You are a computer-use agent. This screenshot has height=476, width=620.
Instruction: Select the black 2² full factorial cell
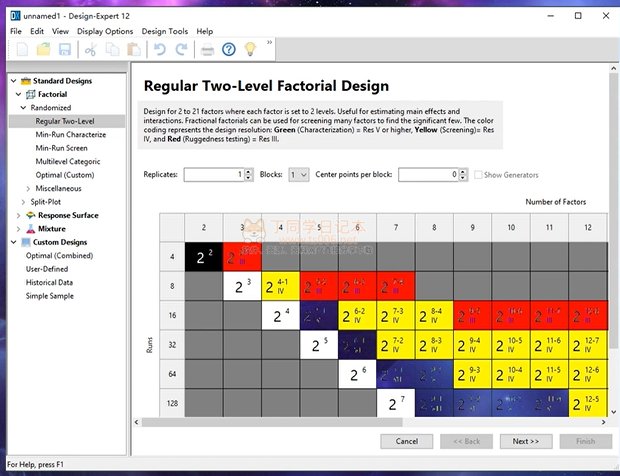click(203, 257)
